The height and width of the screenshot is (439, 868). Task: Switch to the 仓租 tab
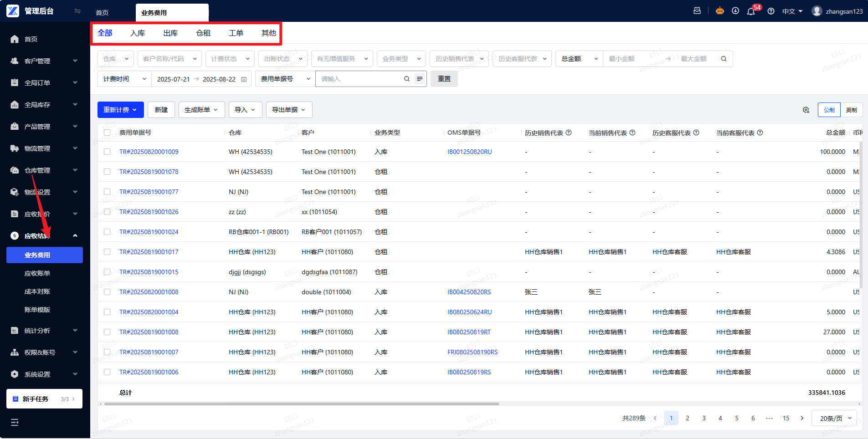203,33
